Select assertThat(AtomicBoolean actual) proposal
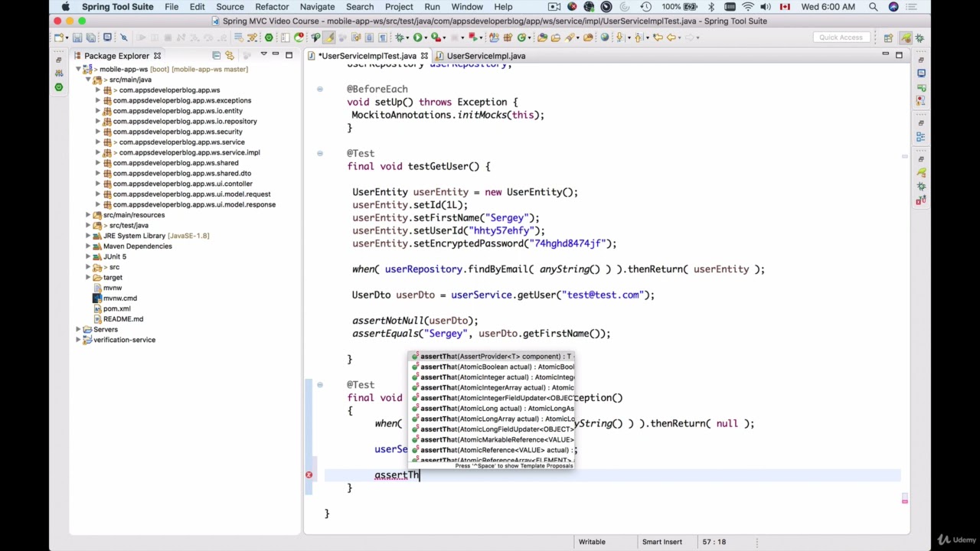Image resolution: width=980 pixels, height=551 pixels. click(492, 367)
